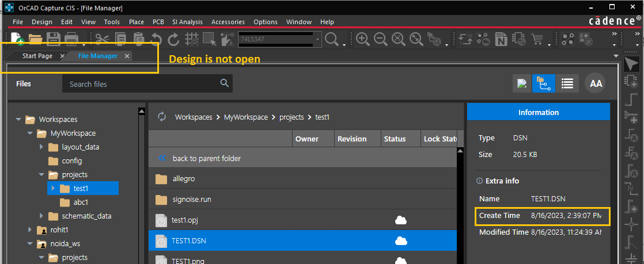This screenshot has width=644, height=264.
Task: Collapse the MyWorkspace tree node
Action: [x=30, y=133]
